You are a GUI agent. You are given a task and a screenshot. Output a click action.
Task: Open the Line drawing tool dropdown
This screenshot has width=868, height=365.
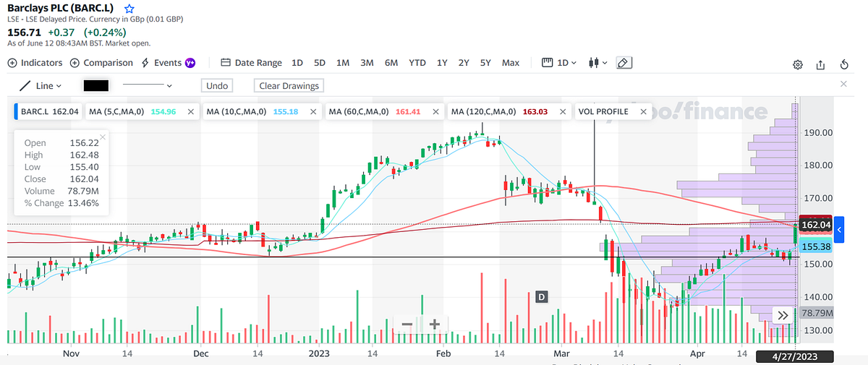tap(41, 85)
